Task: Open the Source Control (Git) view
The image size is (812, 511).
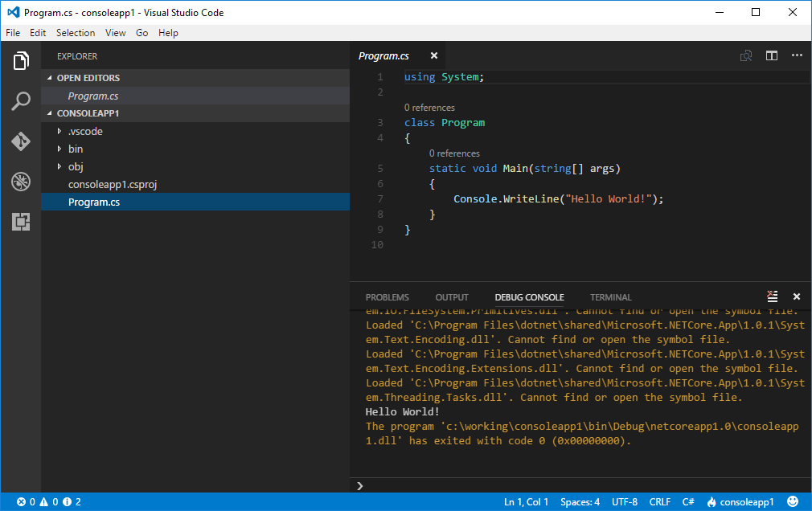Action: (x=21, y=141)
